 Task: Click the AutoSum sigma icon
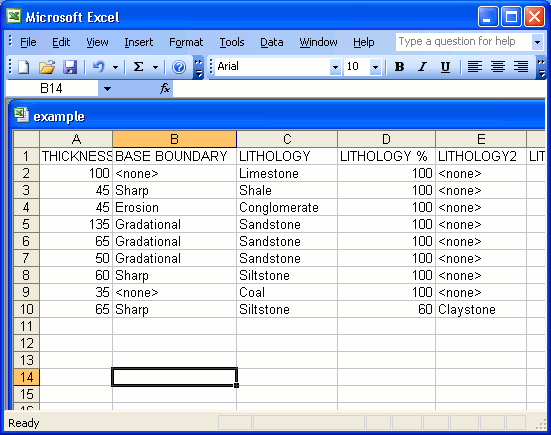coord(138,67)
